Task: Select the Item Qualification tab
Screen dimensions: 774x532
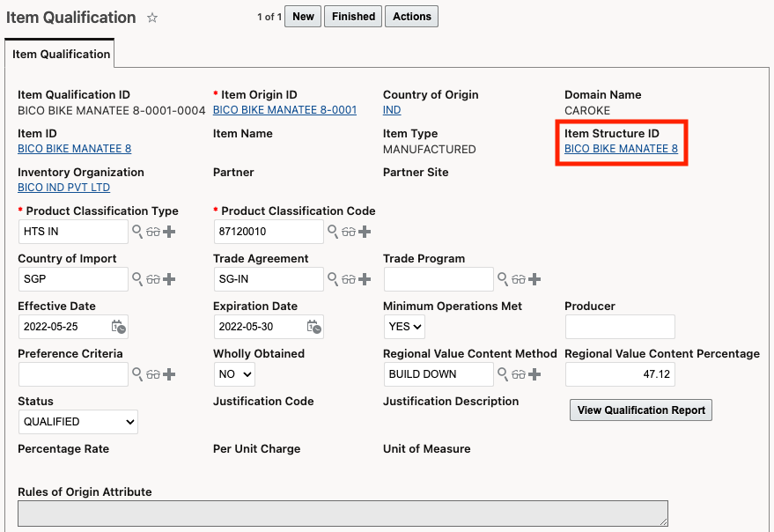Action: [61, 54]
